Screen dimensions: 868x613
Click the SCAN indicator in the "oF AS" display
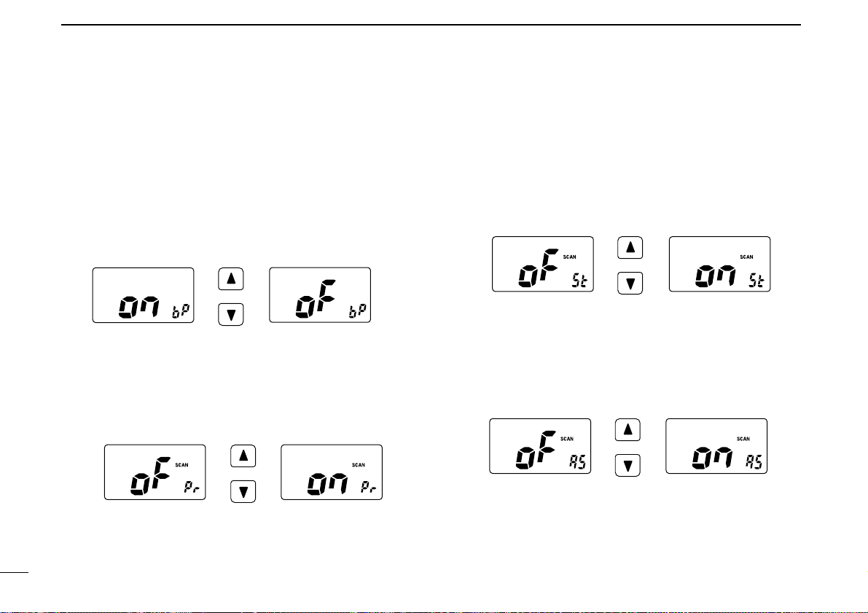[566, 439]
